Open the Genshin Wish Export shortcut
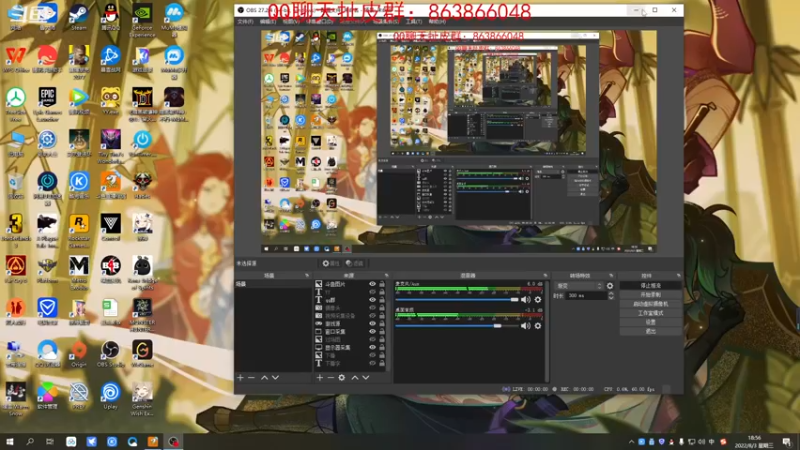Image resolution: width=800 pixels, height=450 pixels. (x=142, y=399)
